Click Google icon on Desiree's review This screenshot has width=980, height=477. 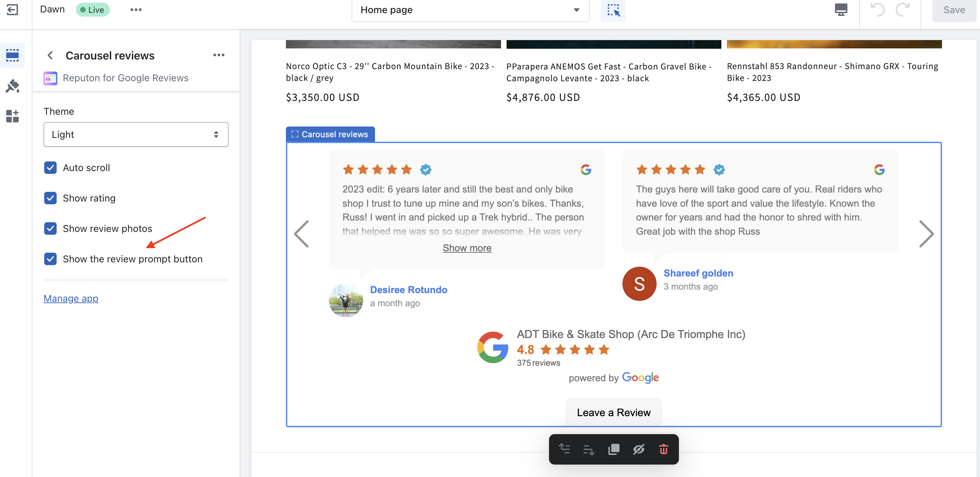[586, 170]
